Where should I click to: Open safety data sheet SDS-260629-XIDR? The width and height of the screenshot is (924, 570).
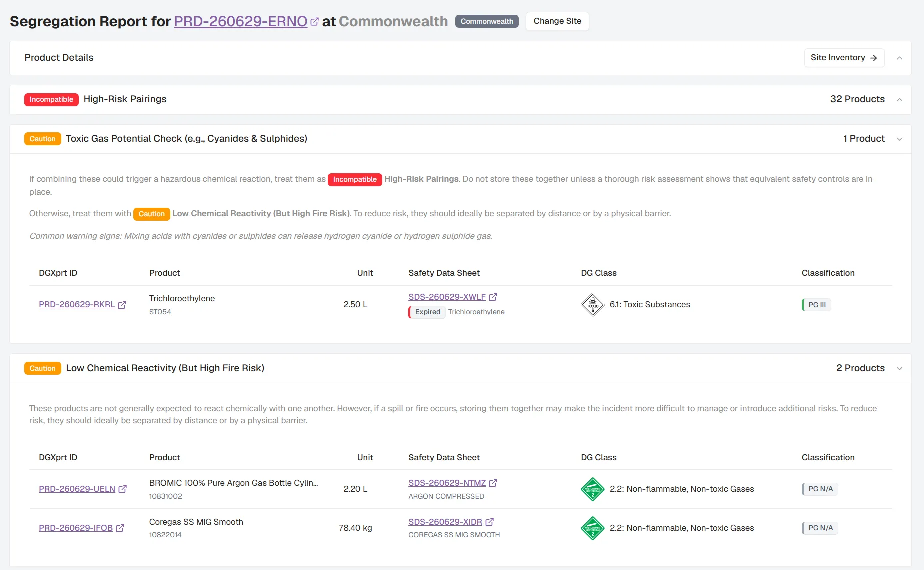[x=445, y=522]
